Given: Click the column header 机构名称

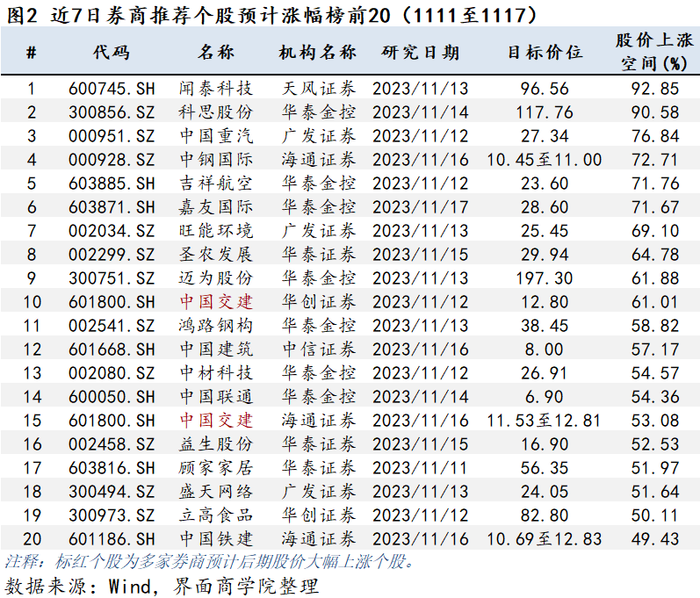Looking at the screenshot, I should 317,53.
